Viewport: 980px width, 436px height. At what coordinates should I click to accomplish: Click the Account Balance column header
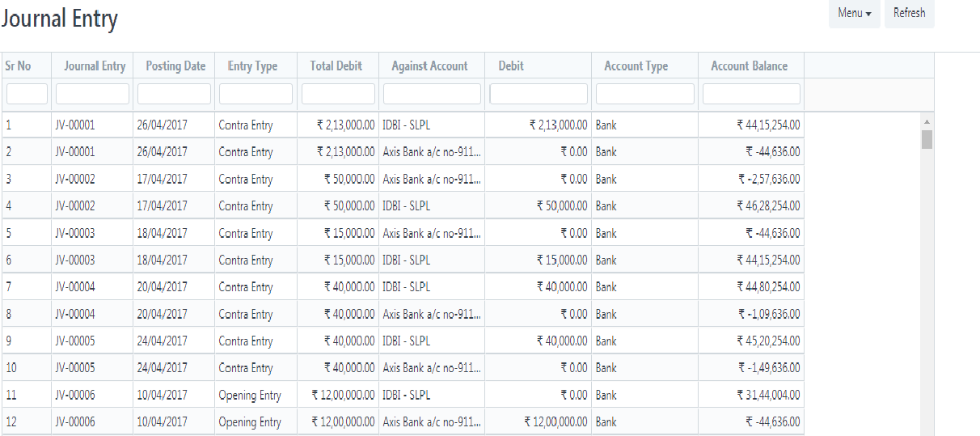pos(749,66)
